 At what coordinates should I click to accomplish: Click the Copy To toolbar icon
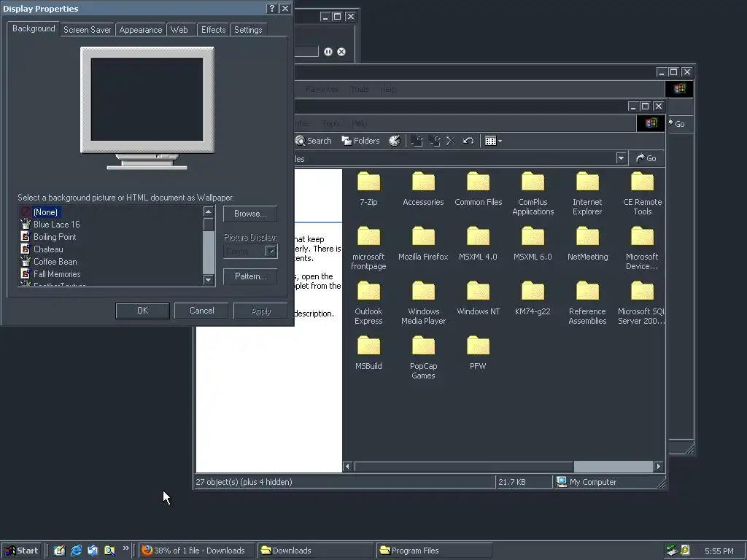[434, 141]
